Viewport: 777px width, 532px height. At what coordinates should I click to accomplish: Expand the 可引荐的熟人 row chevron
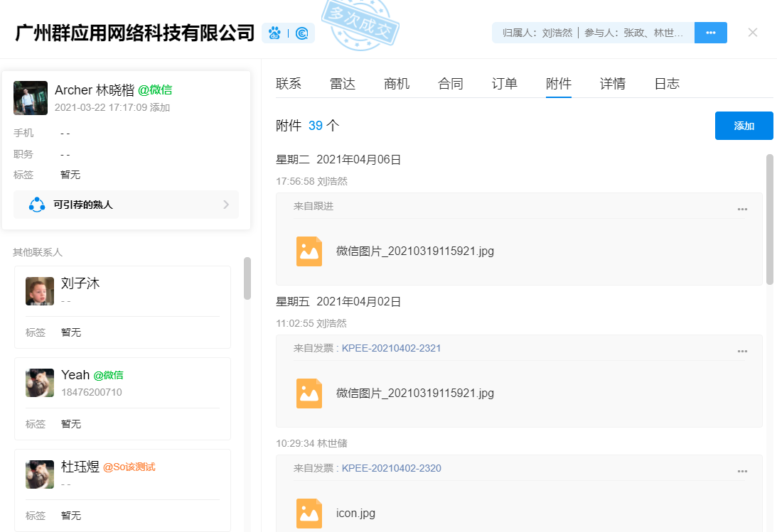coord(226,205)
